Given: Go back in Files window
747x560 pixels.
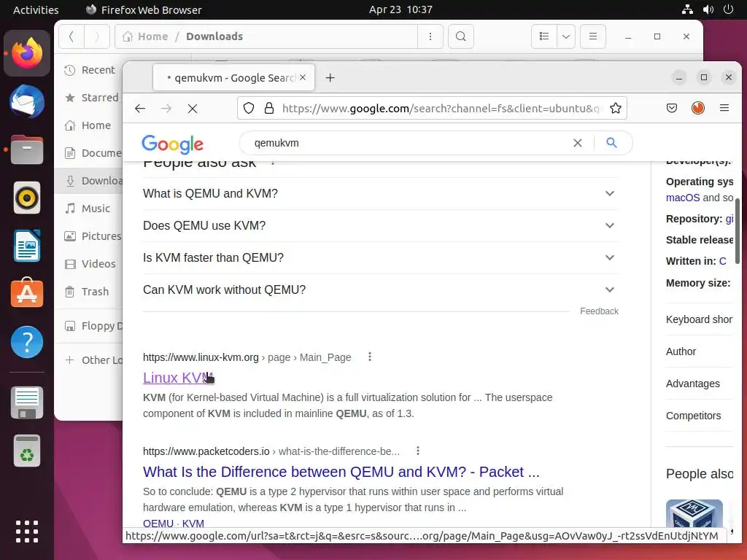Looking at the screenshot, I should pyautogui.click(x=71, y=36).
